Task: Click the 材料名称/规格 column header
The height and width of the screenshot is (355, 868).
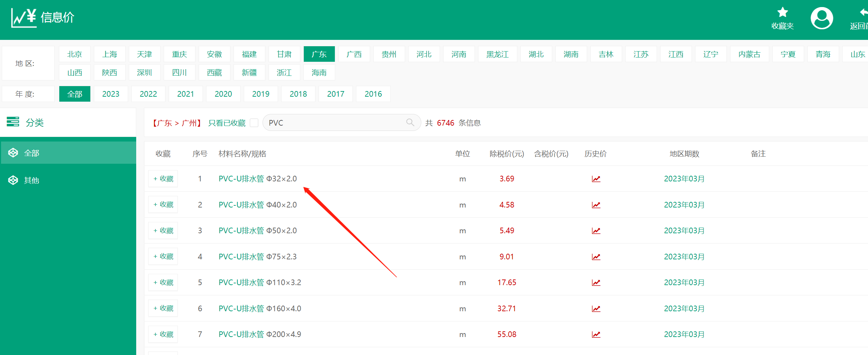Action: pyautogui.click(x=242, y=154)
